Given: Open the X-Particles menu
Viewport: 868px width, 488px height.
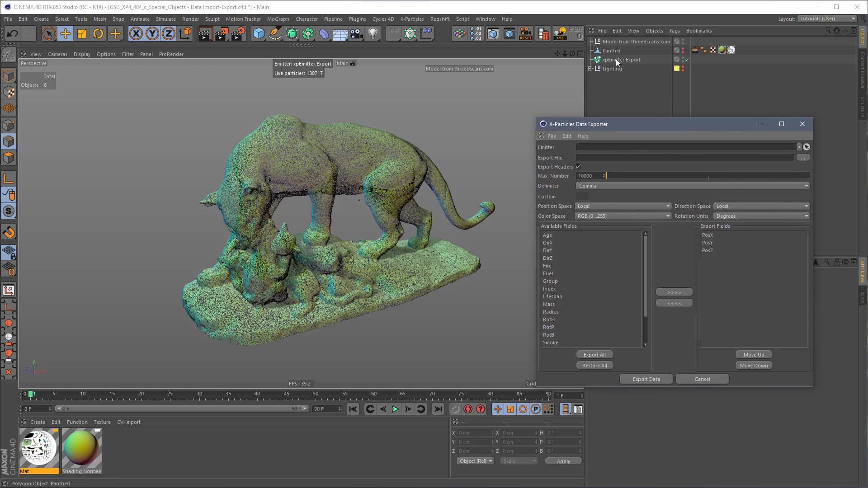Looking at the screenshot, I should [411, 19].
